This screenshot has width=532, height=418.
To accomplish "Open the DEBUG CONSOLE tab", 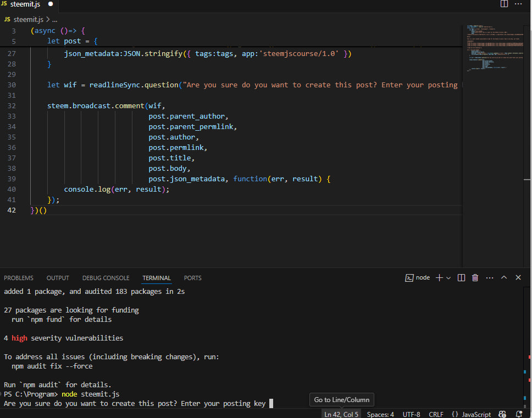I will 106,278.
